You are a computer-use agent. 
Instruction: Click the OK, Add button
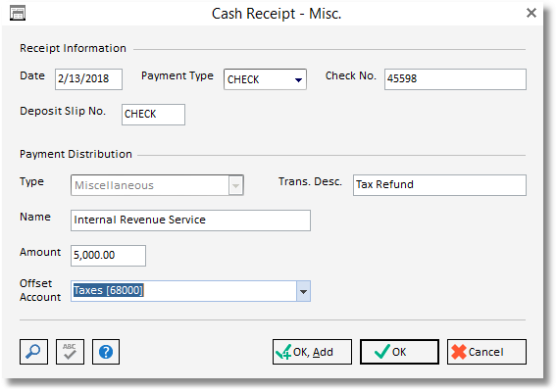312,352
